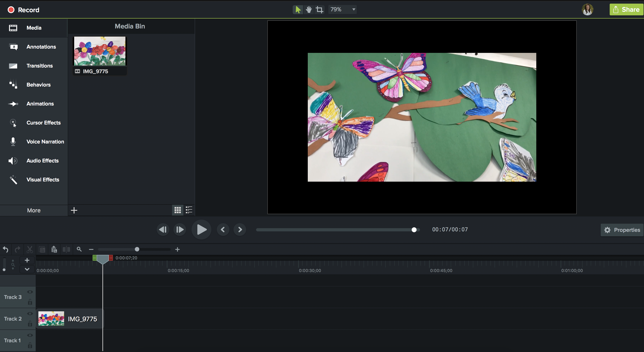The image size is (644, 352).
Task: Zoom in timeline with plus button
Action: [x=177, y=249]
